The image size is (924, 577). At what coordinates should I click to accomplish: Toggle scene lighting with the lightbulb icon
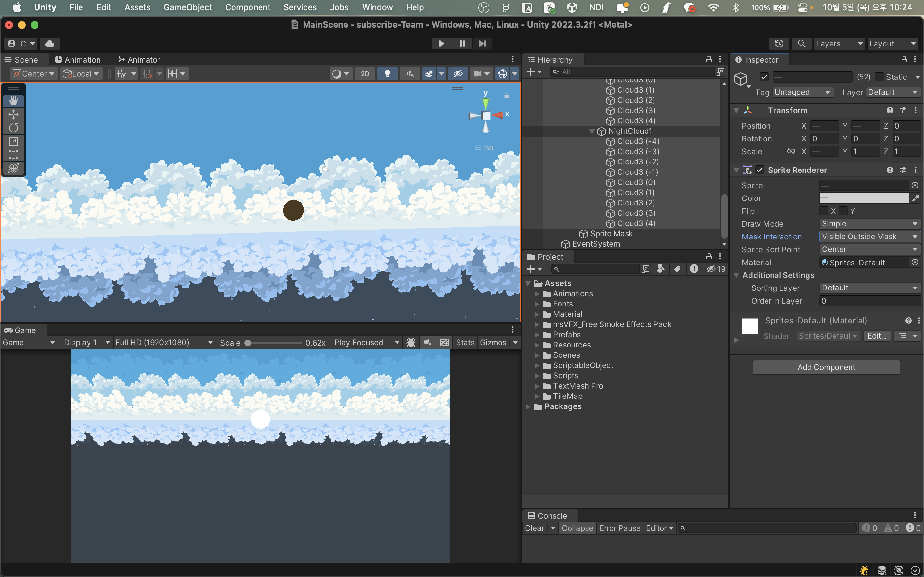387,74
